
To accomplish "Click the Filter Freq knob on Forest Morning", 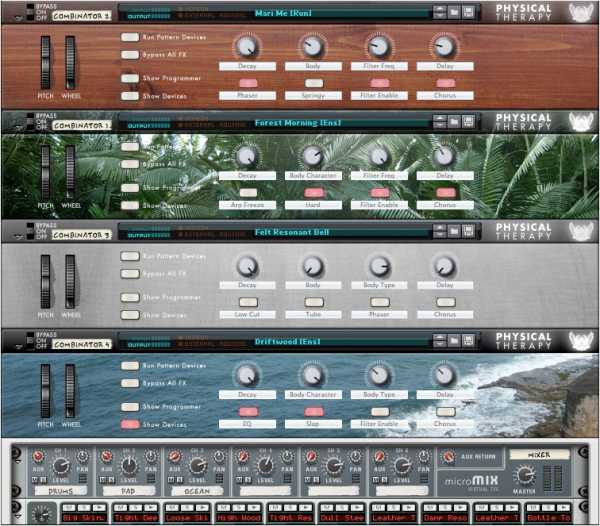I will tap(379, 156).
